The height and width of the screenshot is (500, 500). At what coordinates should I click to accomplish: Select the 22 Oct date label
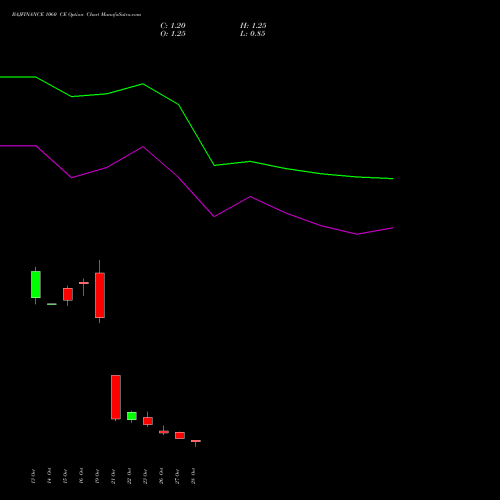coord(129,476)
